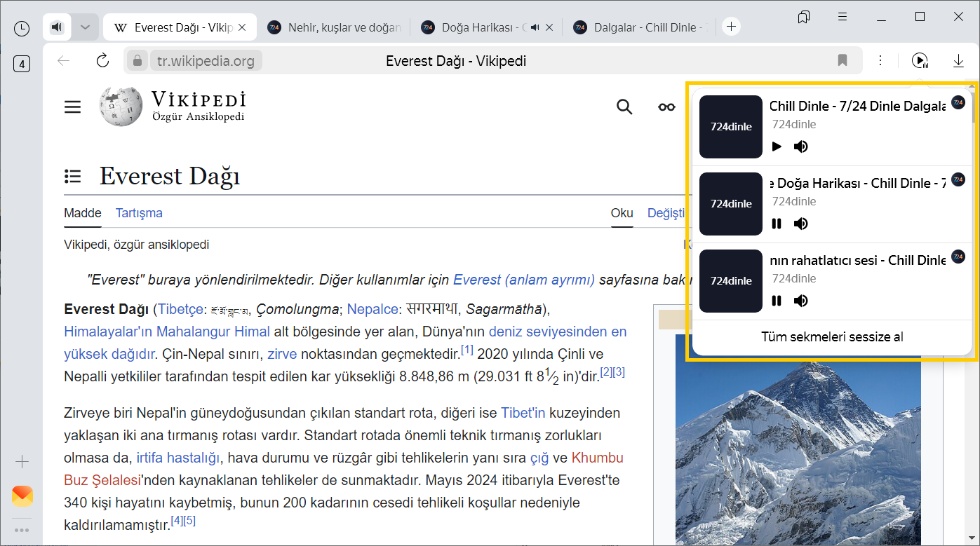Follow the Everest (anlam ayrımı) link
980x546 pixels.
coord(523,280)
